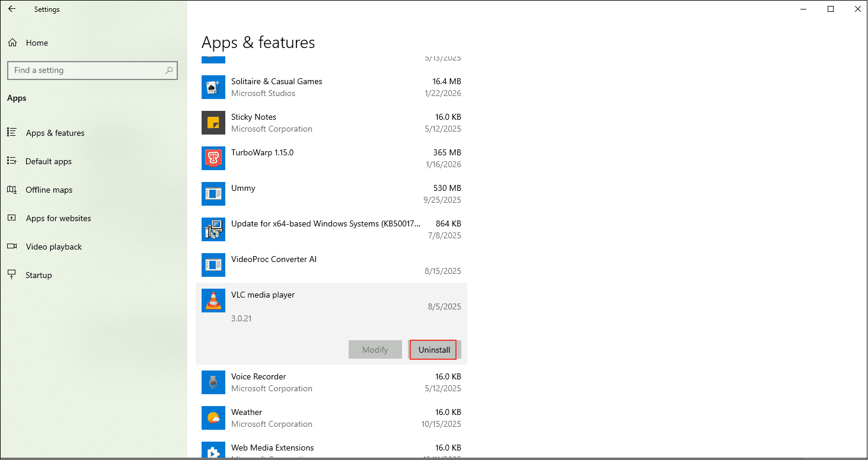Select Apps for websites in sidebar

(x=58, y=218)
